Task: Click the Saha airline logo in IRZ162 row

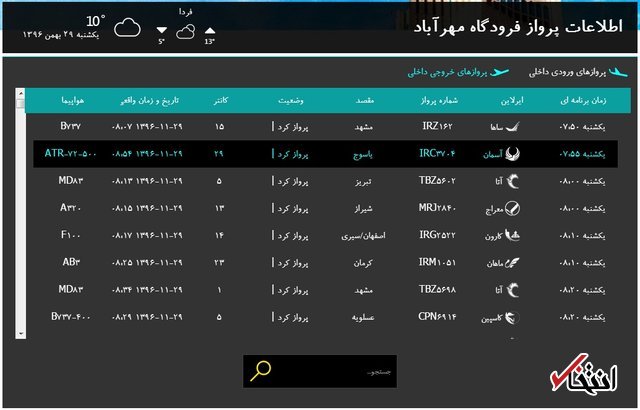Action: [x=513, y=127]
